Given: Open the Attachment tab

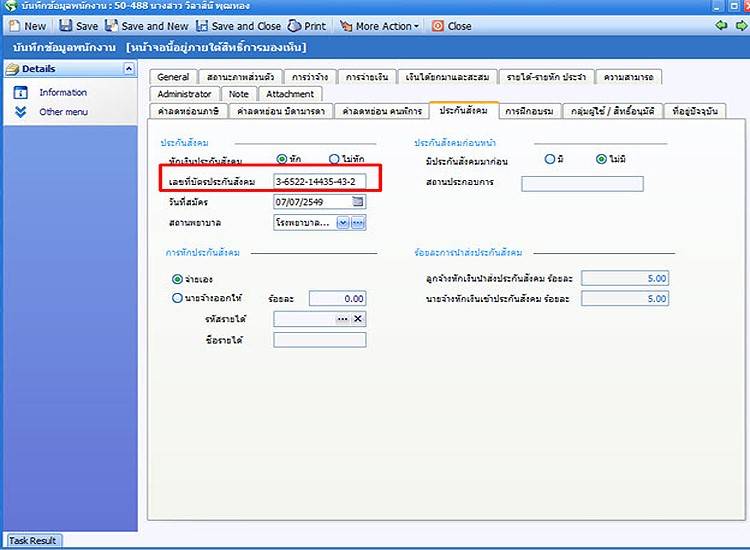Looking at the screenshot, I should pyautogui.click(x=289, y=94).
